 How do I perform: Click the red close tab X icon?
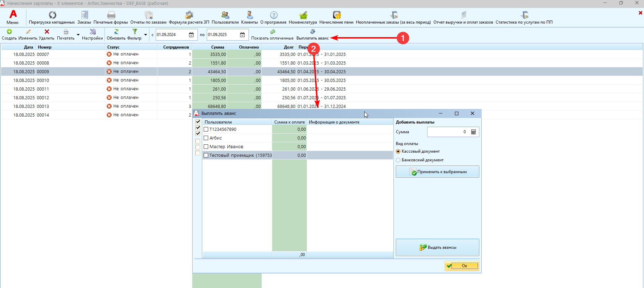640,13
